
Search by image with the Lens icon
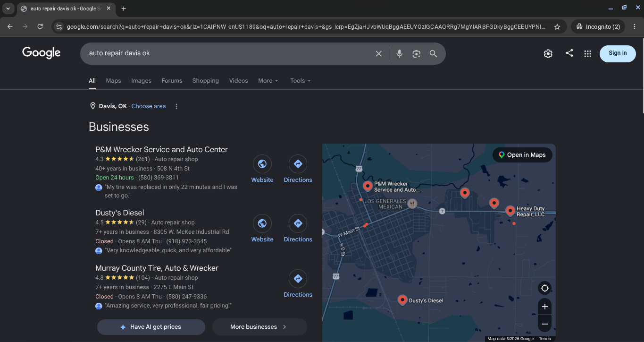[x=416, y=54]
